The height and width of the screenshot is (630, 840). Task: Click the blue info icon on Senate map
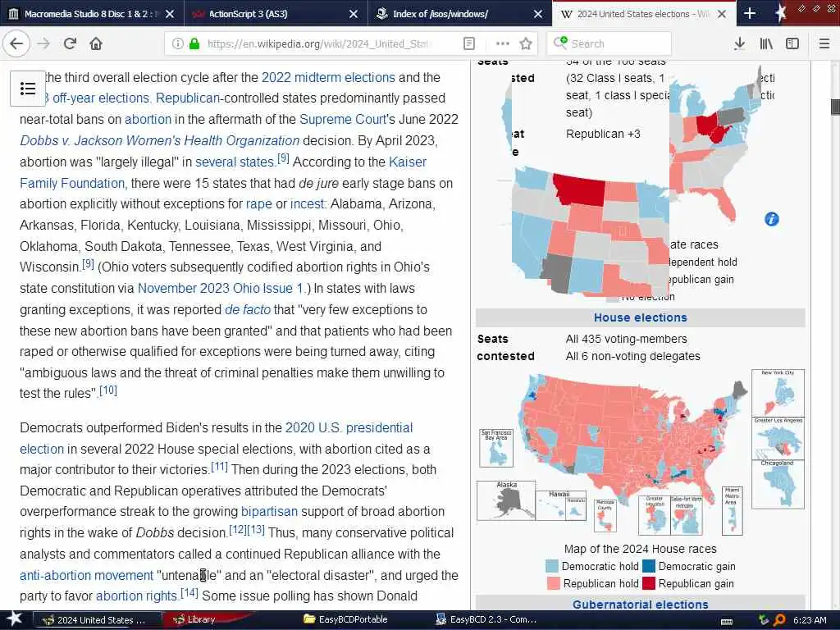771,219
